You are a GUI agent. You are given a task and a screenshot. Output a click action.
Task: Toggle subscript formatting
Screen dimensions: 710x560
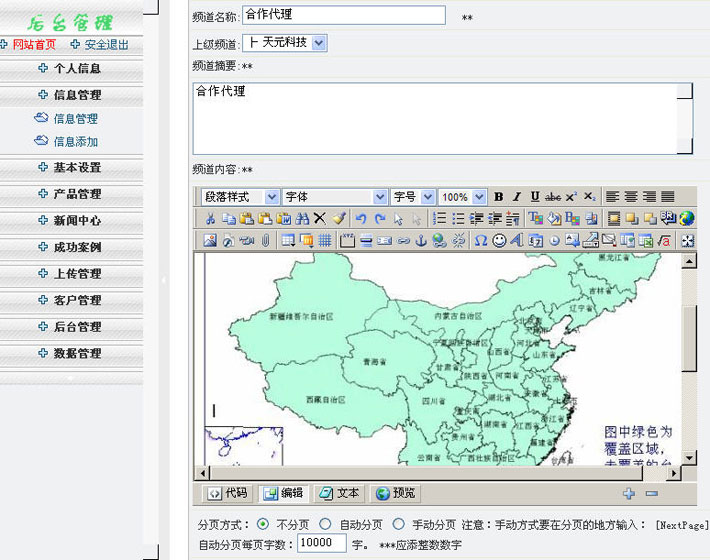click(590, 196)
